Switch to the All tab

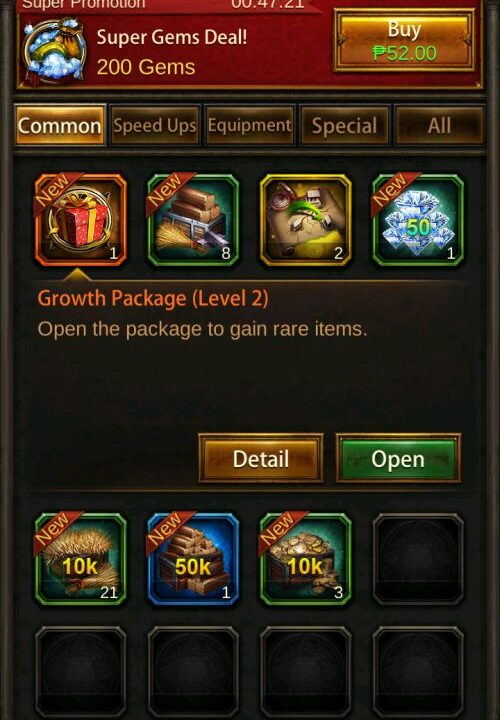pos(439,126)
